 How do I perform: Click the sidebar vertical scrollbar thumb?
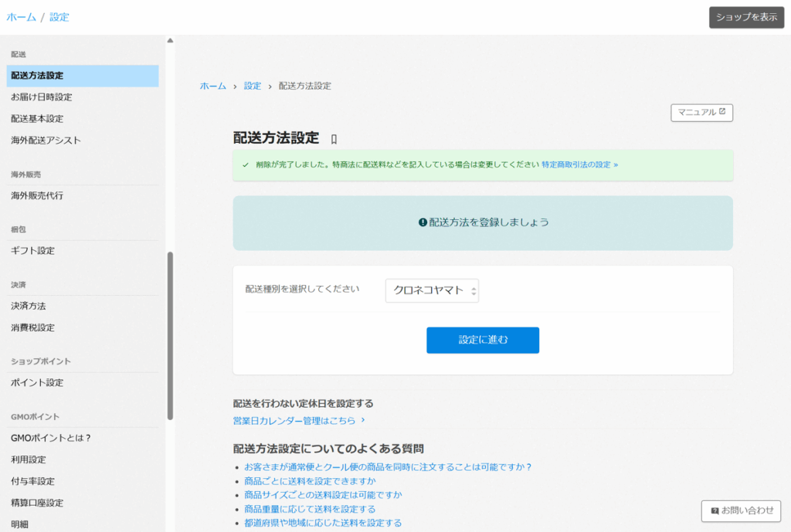[170, 336]
